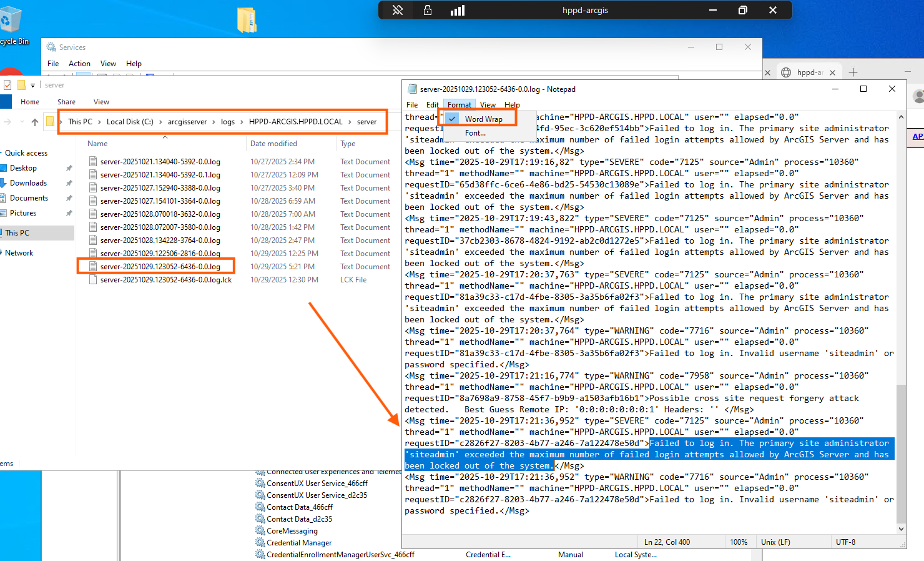The image size is (924, 561).
Task: Unpin Downloads from Quick access
Action: point(69,183)
